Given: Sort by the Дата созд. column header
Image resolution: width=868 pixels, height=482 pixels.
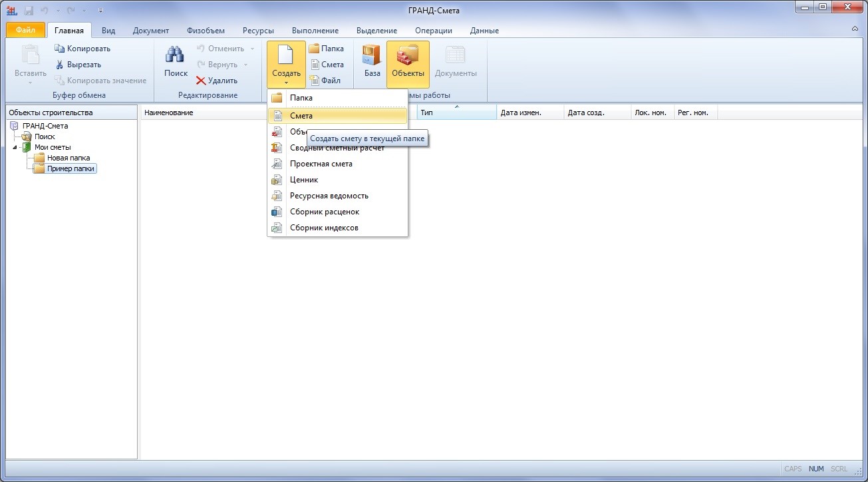Looking at the screenshot, I should click(597, 113).
